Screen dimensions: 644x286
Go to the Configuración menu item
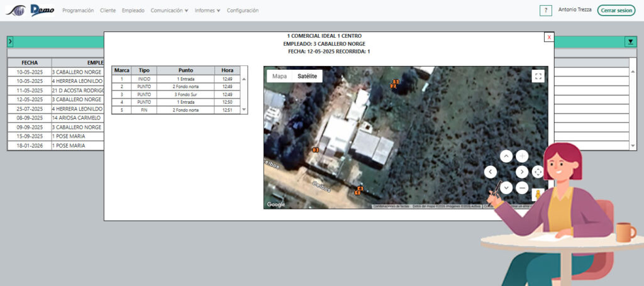[242, 11]
